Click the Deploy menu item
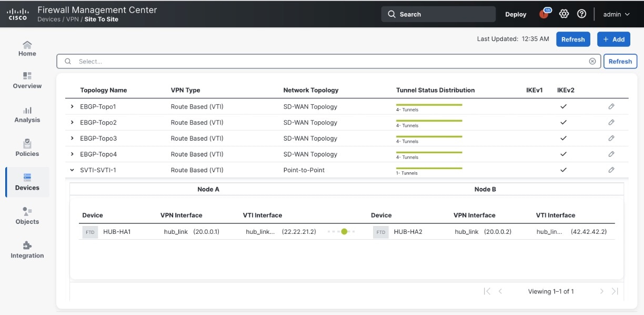 click(x=516, y=14)
